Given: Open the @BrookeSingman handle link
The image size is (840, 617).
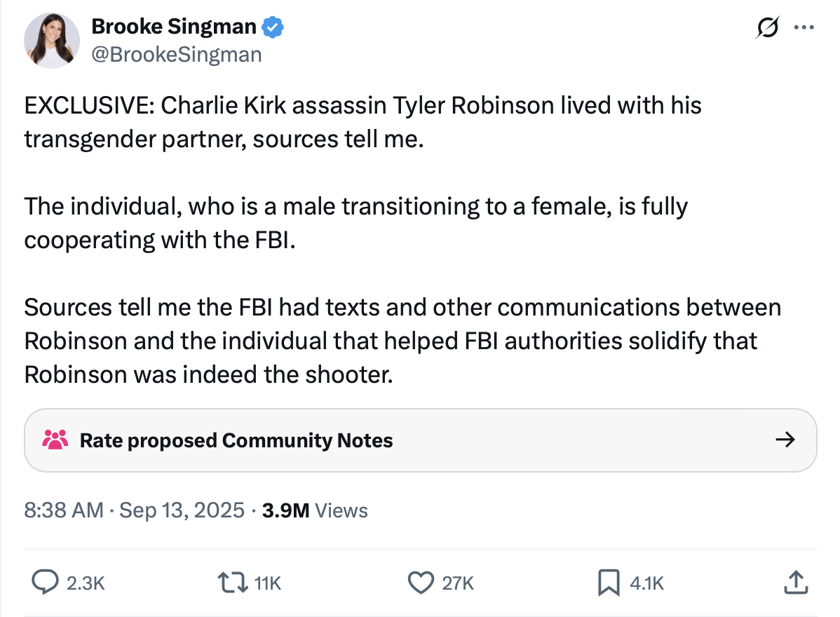Looking at the screenshot, I should [177, 54].
